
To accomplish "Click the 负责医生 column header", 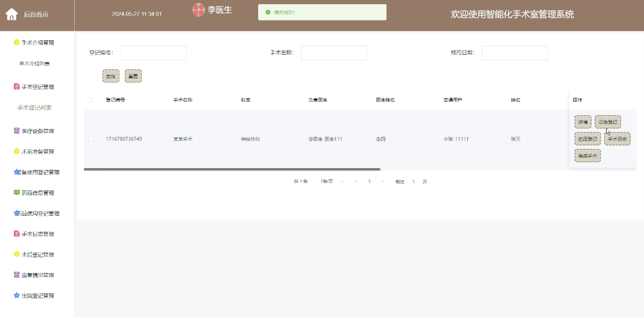I will [318, 100].
